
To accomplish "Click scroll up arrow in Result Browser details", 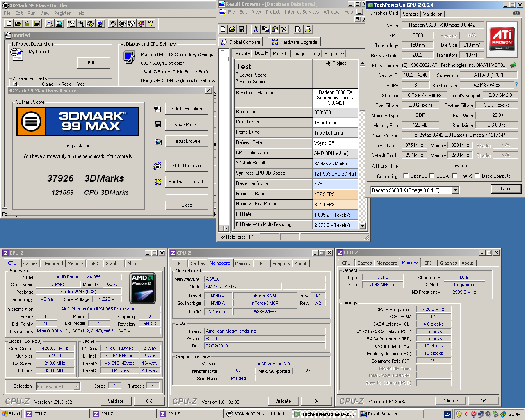I will click(x=362, y=63).
